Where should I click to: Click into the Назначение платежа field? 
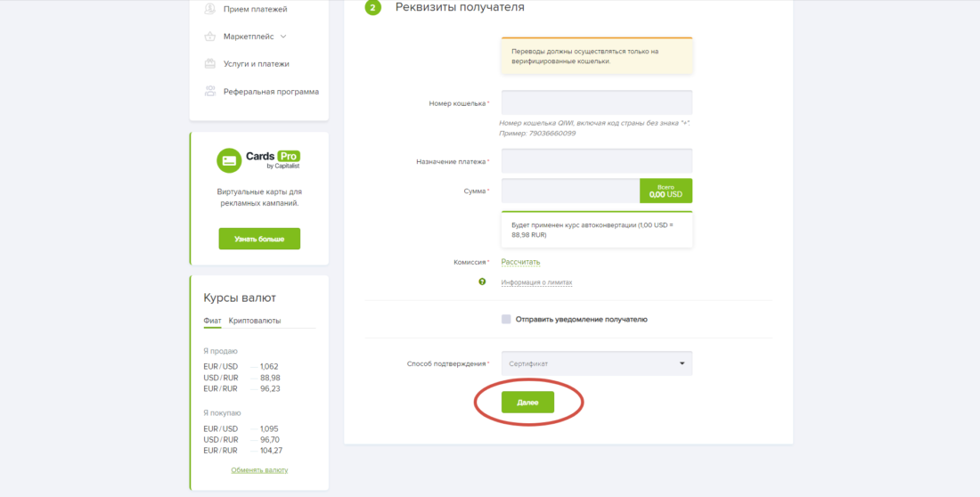(x=596, y=160)
